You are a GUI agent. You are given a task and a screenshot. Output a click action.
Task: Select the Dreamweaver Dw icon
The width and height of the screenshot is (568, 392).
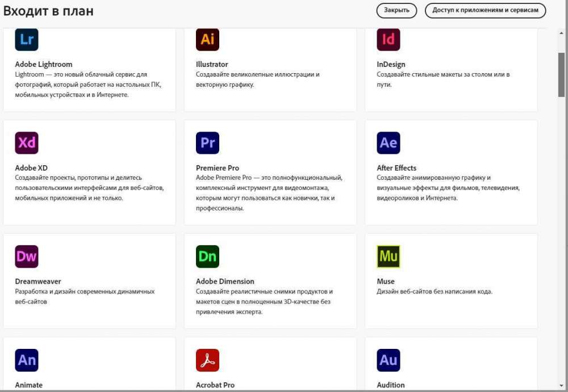[x=26, y=256]
